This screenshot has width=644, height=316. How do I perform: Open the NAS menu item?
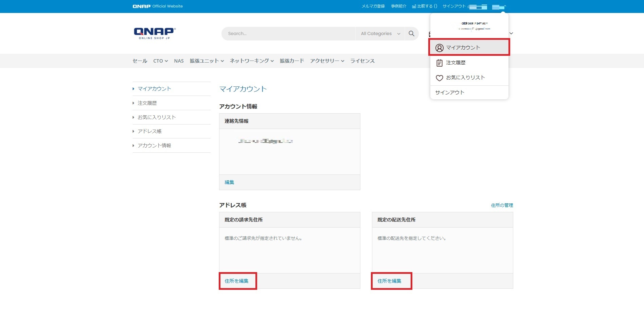pyautogui.click(x=179, y=61)
